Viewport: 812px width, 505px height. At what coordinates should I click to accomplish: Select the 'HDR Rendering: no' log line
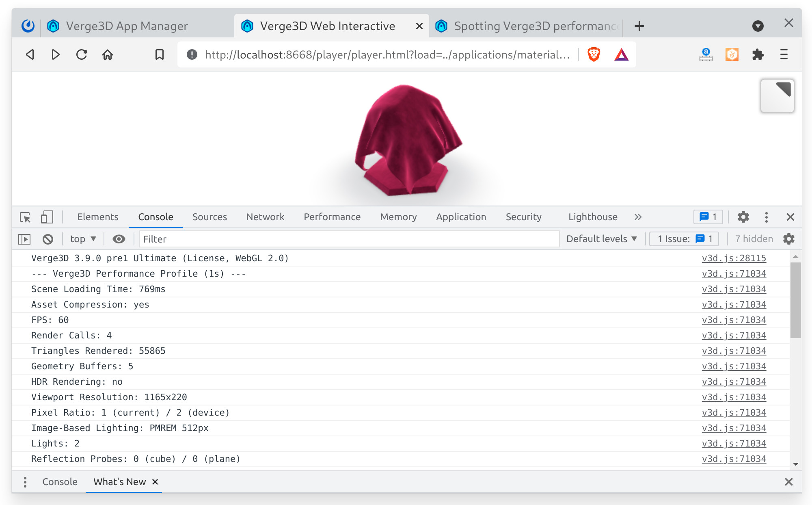click(x=77, y=382)
